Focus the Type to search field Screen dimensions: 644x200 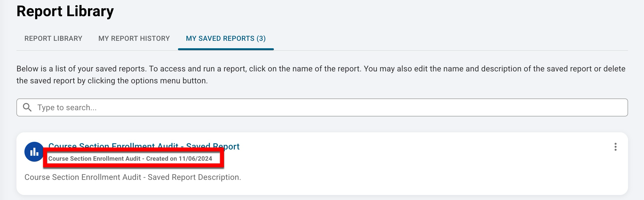click(x=325, y=107)
